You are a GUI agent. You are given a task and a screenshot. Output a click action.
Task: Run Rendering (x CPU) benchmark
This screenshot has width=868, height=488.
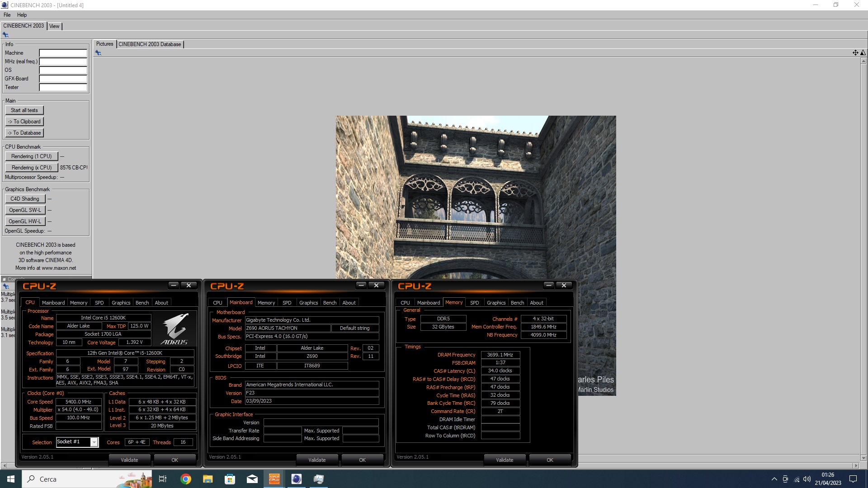(32, 168)
